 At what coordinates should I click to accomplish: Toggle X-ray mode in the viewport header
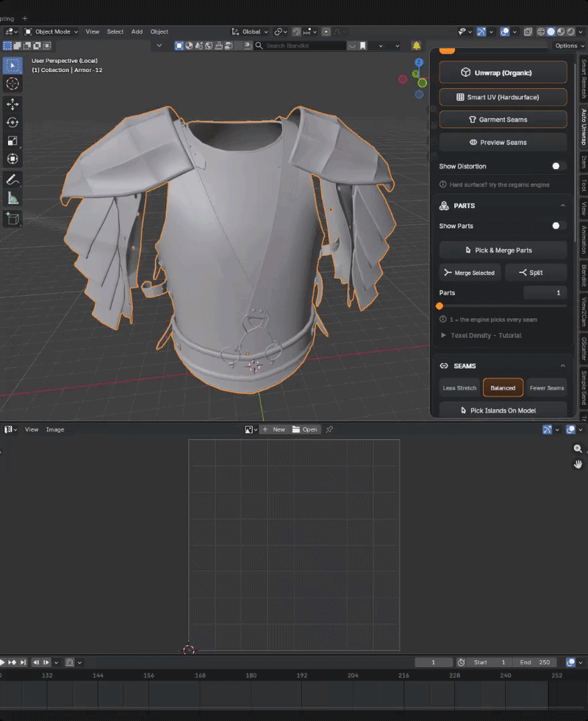(x=528, y=32)
